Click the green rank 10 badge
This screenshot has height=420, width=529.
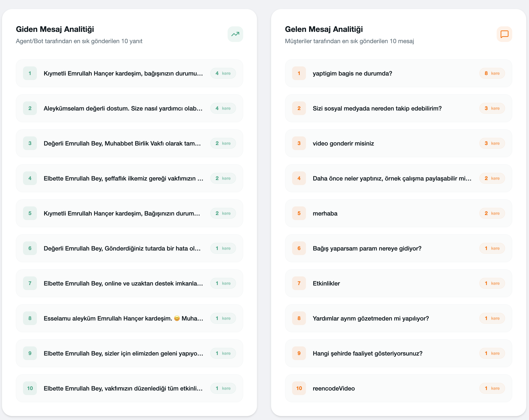[x=30, y=388]
